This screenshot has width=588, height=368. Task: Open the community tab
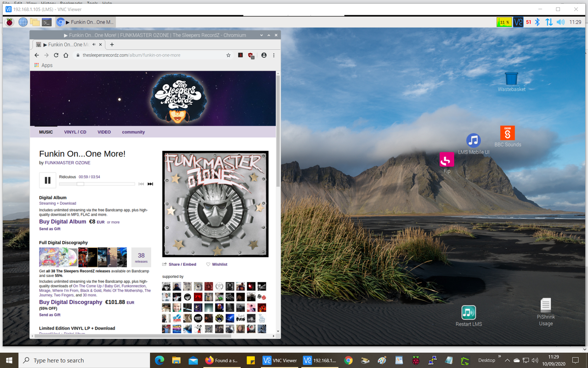coord(133,132)
